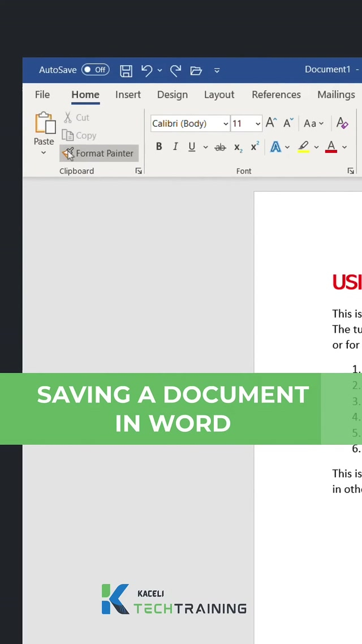This screenshot has width=362, height=644.
Task: Switch to the Insert tab
Action: (128, 95)
